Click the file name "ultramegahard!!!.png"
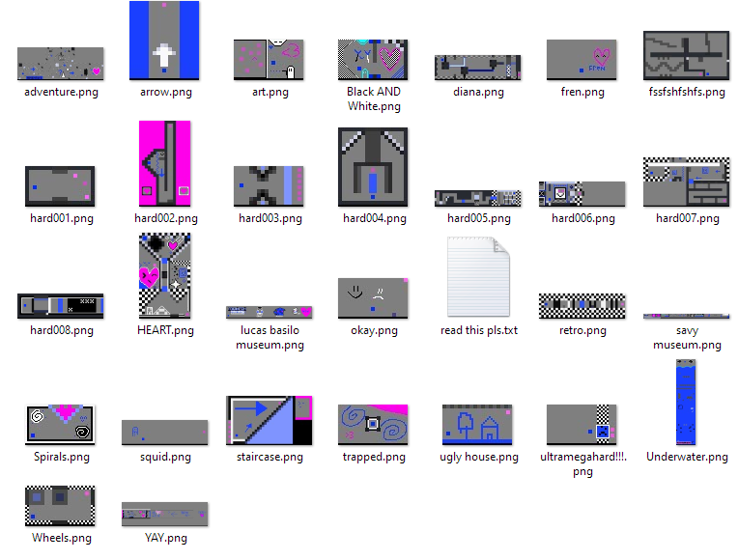The height and width of the screenshot is (560, 738). coord(583,463)
